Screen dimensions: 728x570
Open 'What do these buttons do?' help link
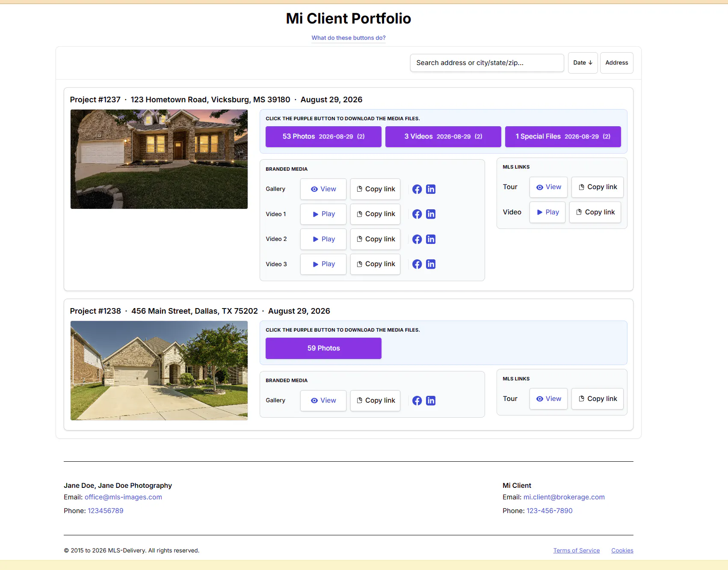pos(348,38)
